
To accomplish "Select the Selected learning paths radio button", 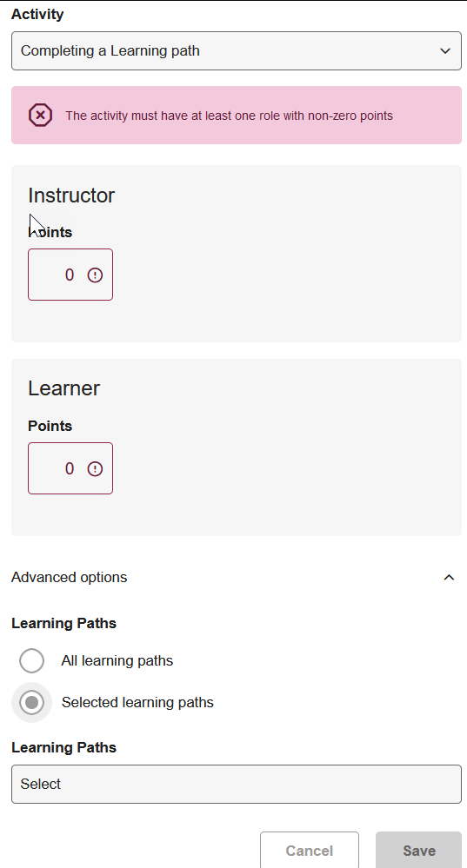I will coord(31,703).
